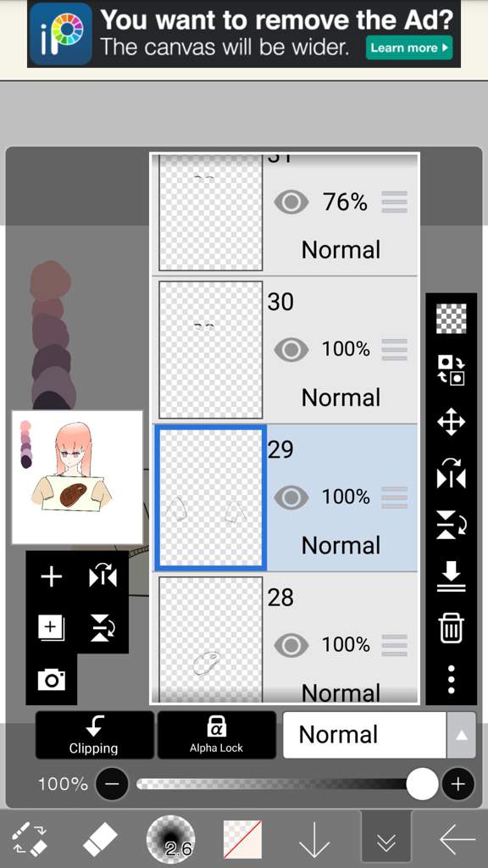Click Learn more in the ad banner

409,47
